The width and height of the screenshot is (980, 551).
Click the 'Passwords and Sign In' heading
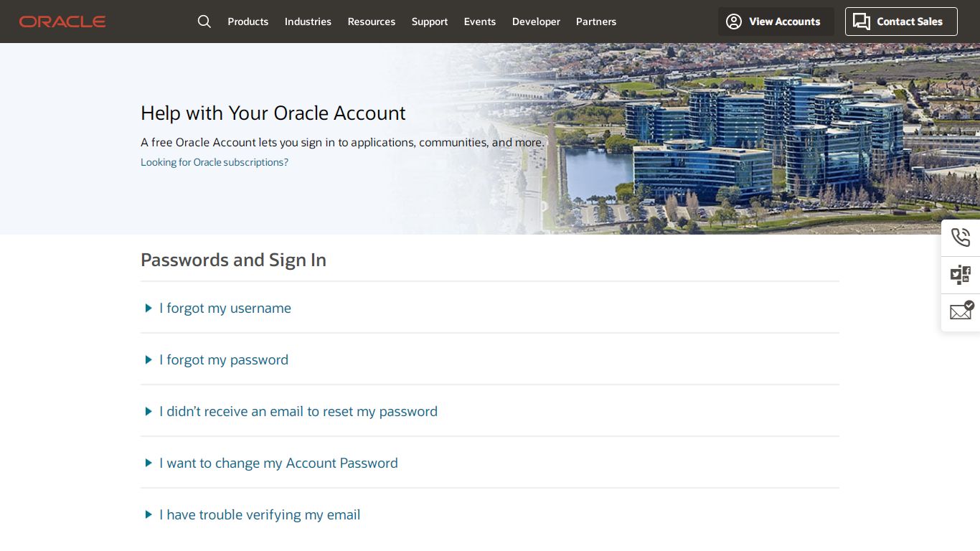point(233,260)
